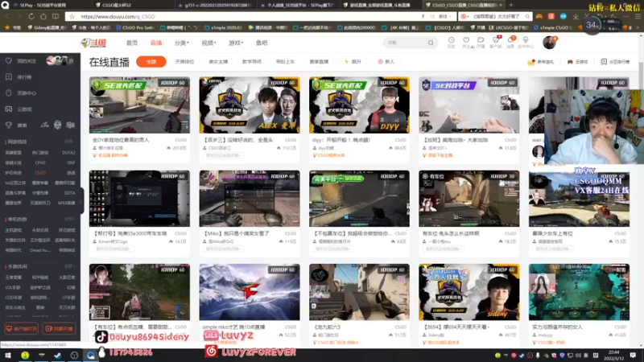Open 页游中心 mouse icon in sidebar
Image resolution: width=644 pixels, height=362 pixels.
pos(9,93)
